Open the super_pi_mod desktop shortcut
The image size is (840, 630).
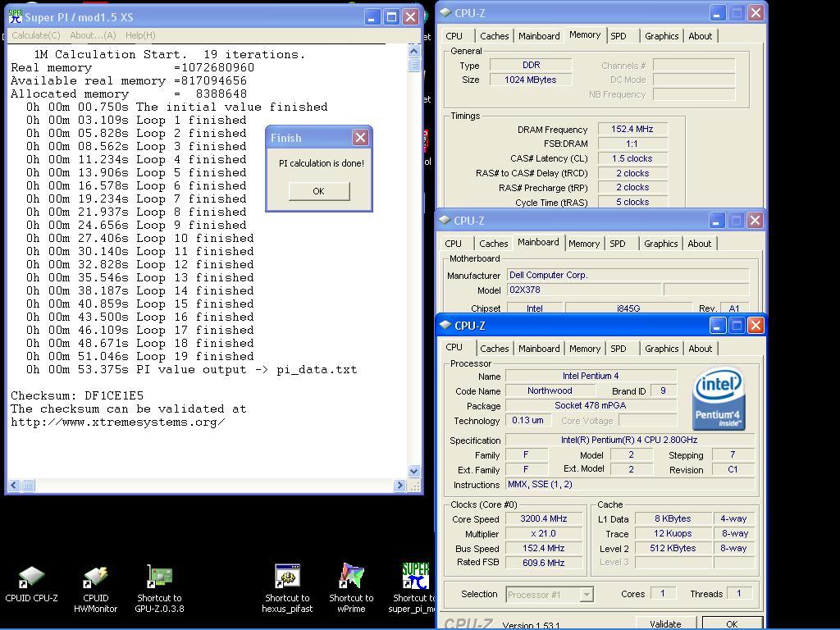413,589
